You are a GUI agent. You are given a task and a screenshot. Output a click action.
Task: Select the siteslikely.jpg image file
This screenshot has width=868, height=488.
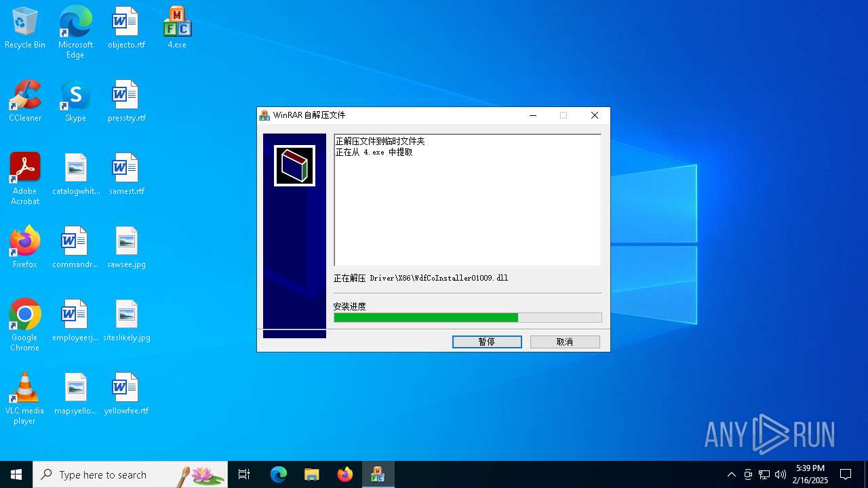(126, 321)
